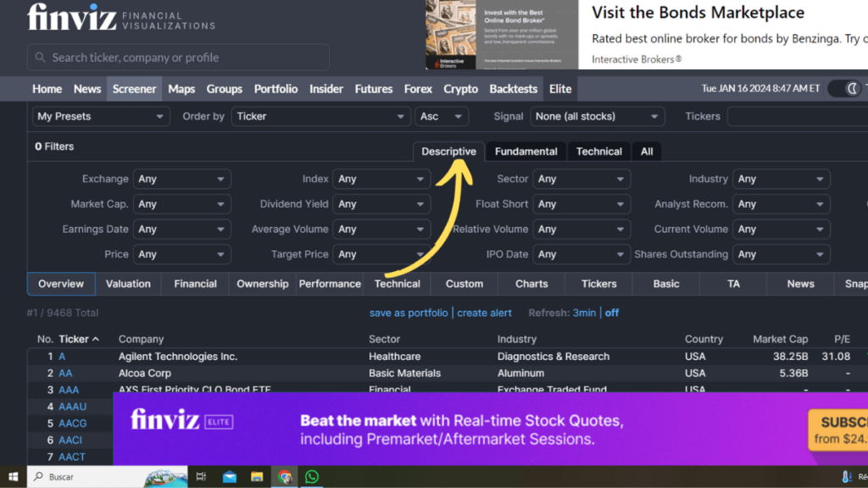
Task: Set refresh to 3min
Action: pos(584,313)
